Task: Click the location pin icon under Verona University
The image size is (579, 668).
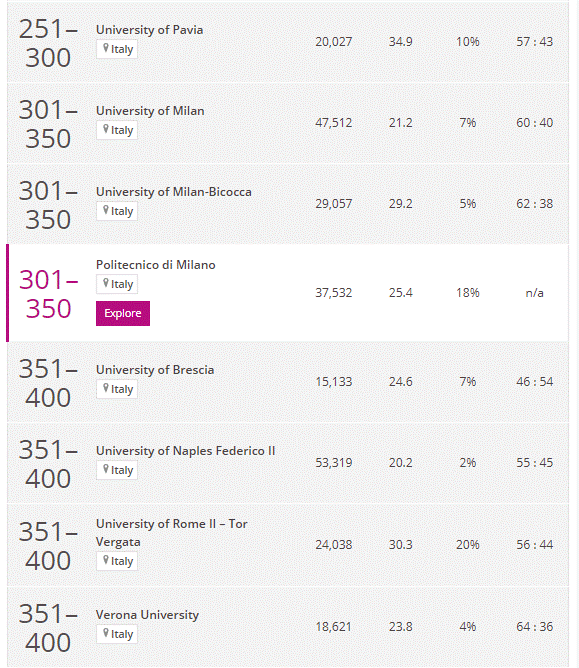Action: coord(106,633)
